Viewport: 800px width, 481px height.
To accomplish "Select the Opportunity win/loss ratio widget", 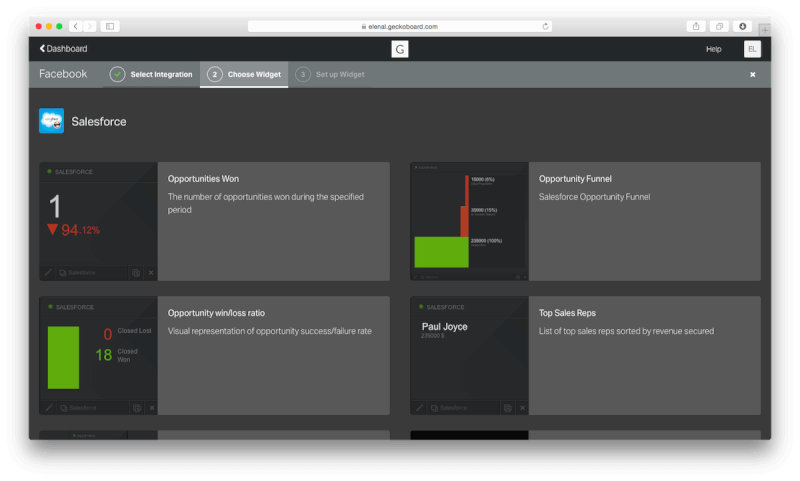I will click(x=214, y=356).
